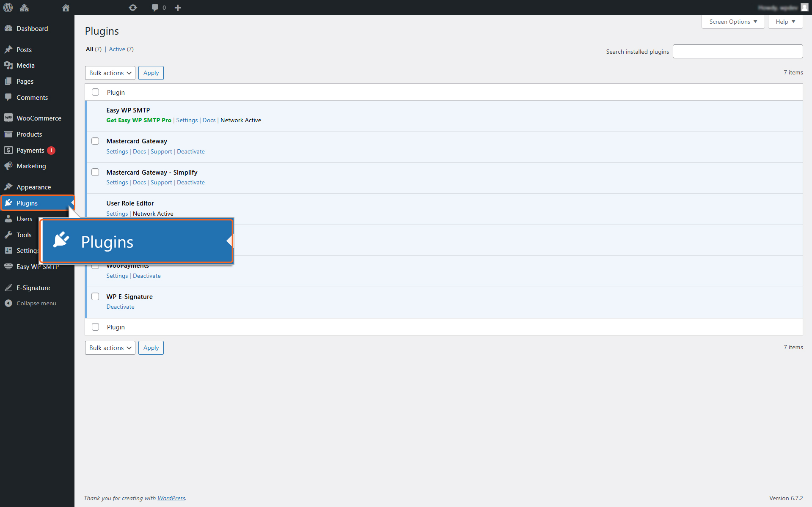Click the Plugins plug icon in sidebar
This screenshot has width=812, height=507.
8,203
